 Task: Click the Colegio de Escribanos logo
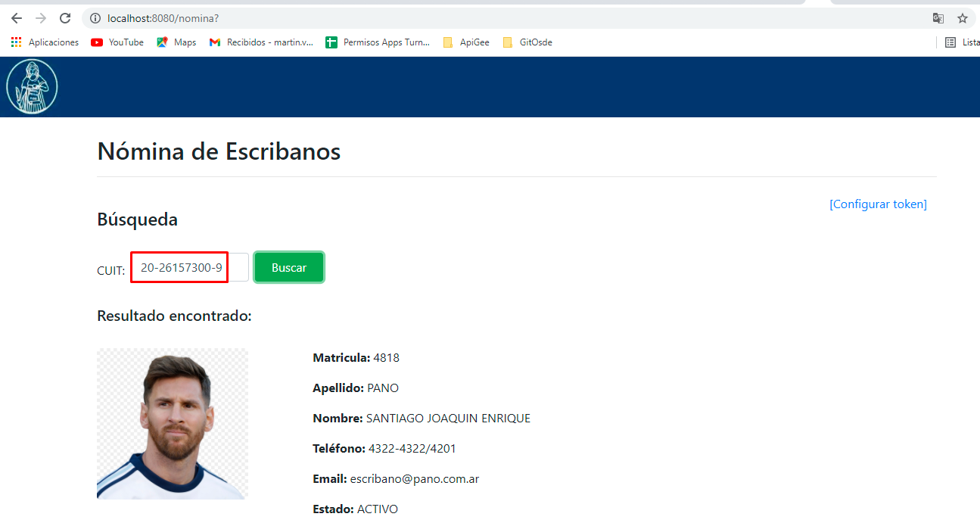coord(32,86)
